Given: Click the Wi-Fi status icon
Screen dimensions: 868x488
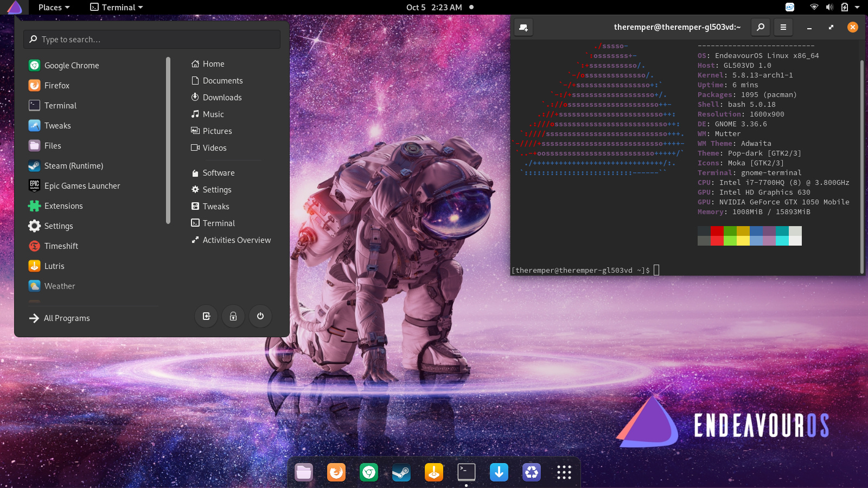Looking at the screenshot, I should click(814, 7).
